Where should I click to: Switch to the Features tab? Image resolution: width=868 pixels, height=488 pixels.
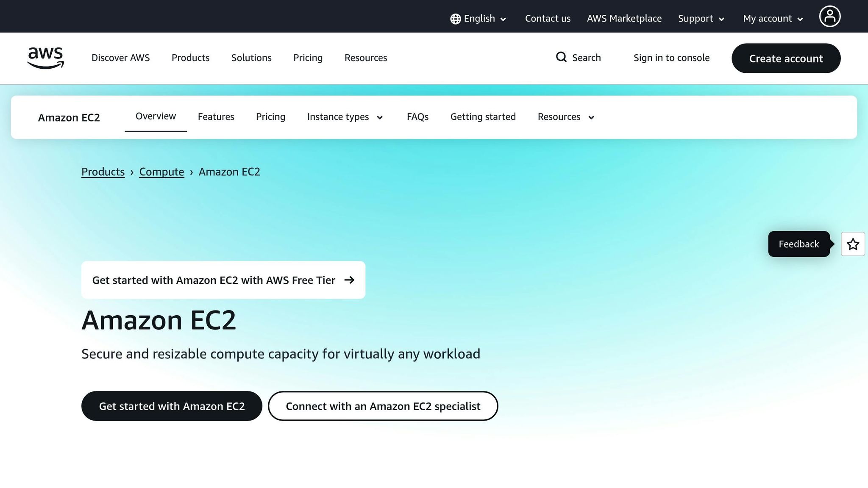click(216, 117)
